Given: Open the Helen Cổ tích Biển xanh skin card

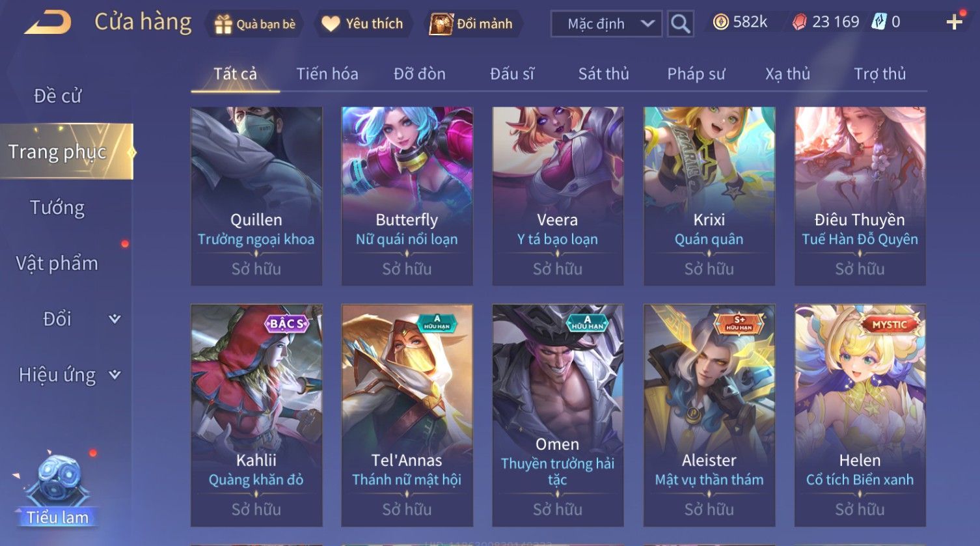Looking at the screenshot, I should (x=860, y=415).
